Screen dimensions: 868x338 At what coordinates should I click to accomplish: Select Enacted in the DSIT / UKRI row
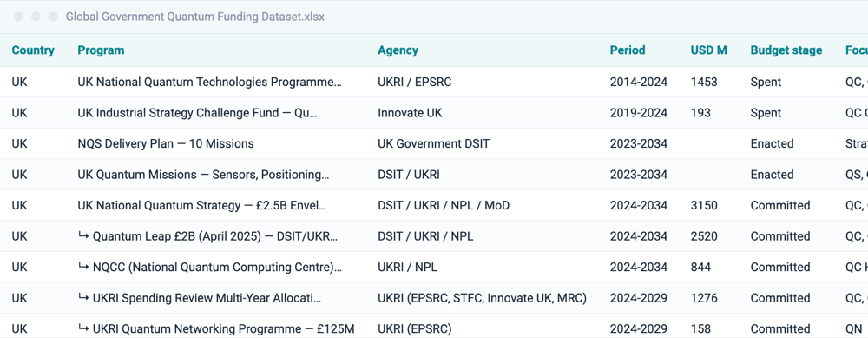click(x=773, y=176)
